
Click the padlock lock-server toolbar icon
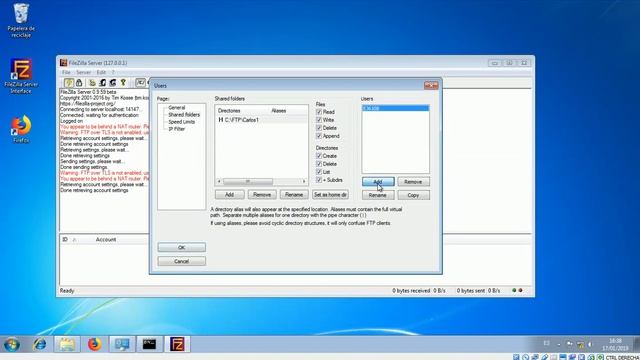[79, 83]
